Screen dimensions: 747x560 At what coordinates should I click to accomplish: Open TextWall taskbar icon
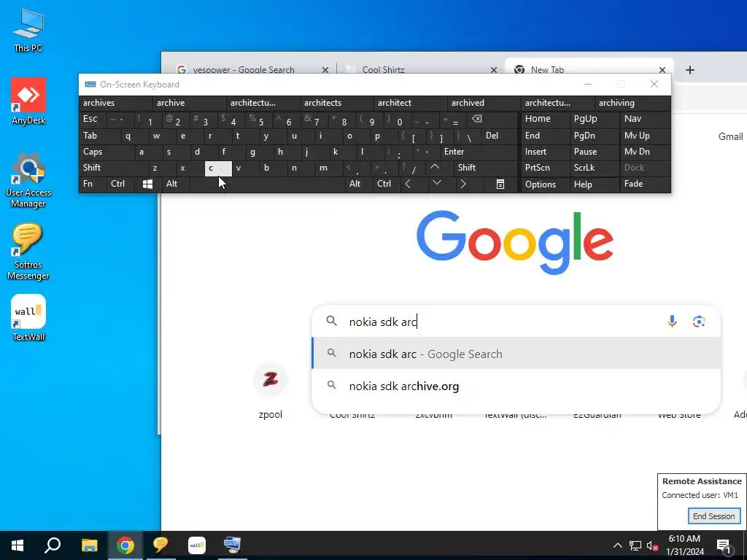pyautogui.click(x=197, y=545)
